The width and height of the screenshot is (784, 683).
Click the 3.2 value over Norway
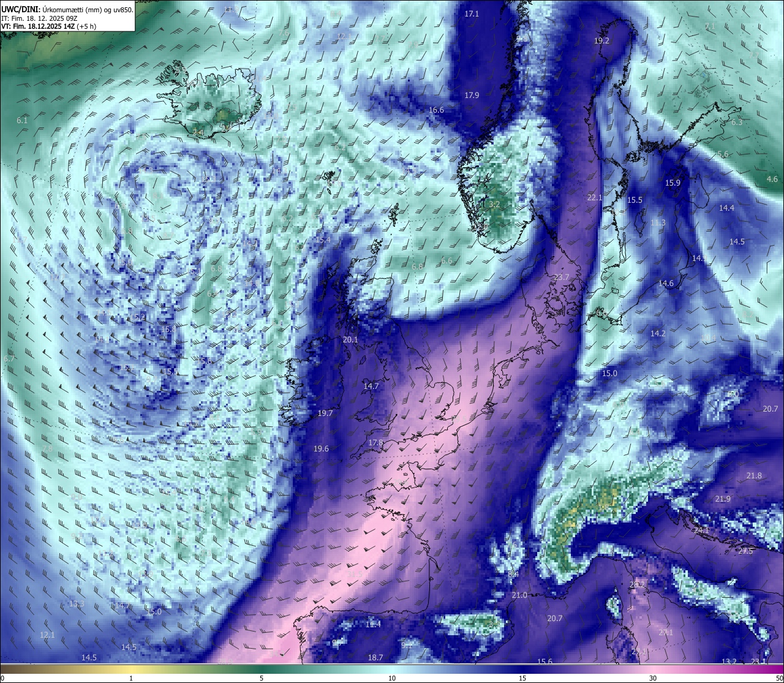495,204
